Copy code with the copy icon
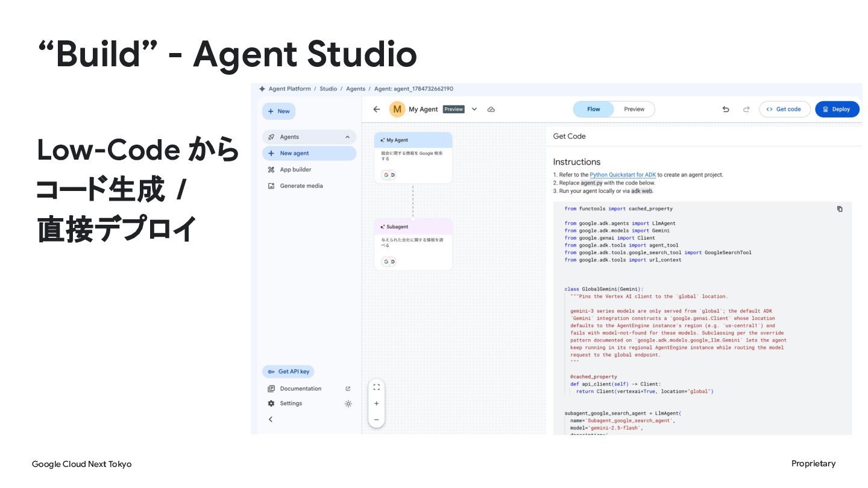This screenshot has width=868, height=488. pyautogui.click(x=840, y=209)
